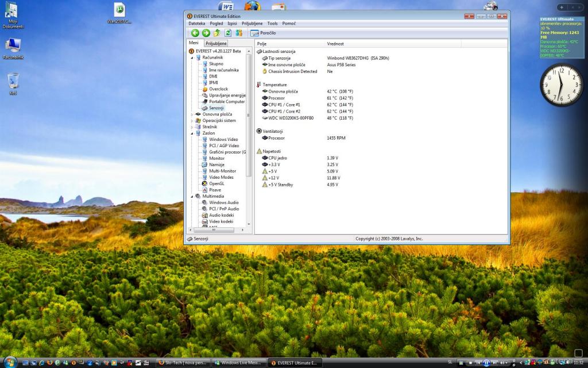588x368 pixels.
Task: Open the Pogled menu
Action: point(216,23)
